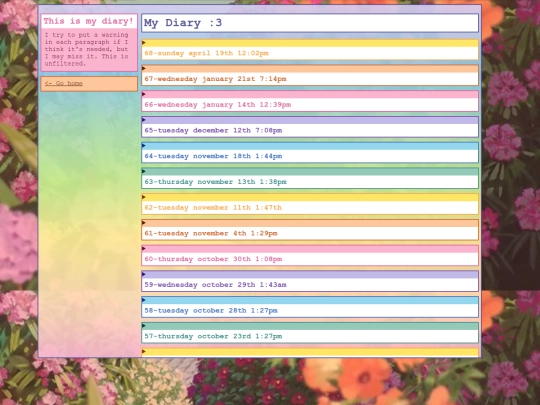Open '64-tuesday november 18th 1:44pm' entry text
540x405 pixels.
213,156
